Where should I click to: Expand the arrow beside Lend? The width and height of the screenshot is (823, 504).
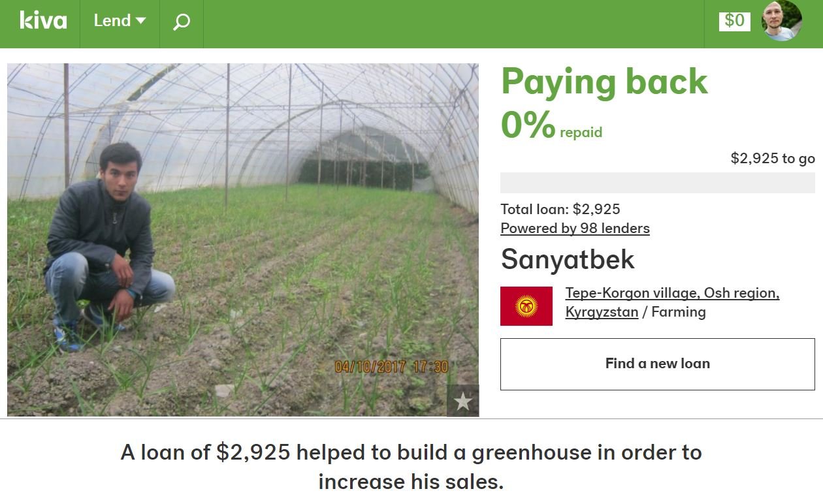[140, 21]
